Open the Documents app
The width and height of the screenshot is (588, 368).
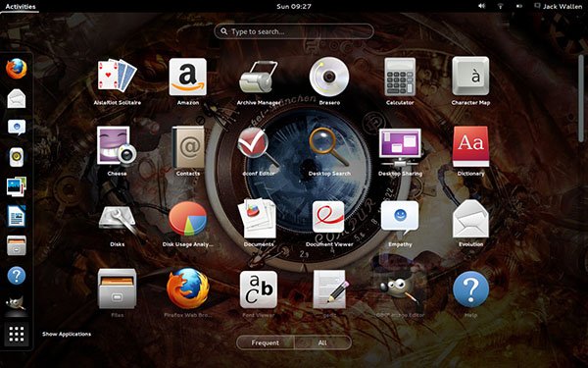pyautogui.click(x=259, y=218)
